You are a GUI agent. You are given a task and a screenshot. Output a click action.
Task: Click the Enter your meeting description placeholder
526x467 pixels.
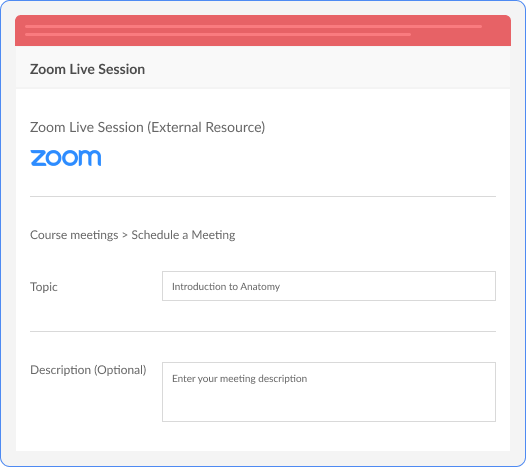tap(240, 379)
